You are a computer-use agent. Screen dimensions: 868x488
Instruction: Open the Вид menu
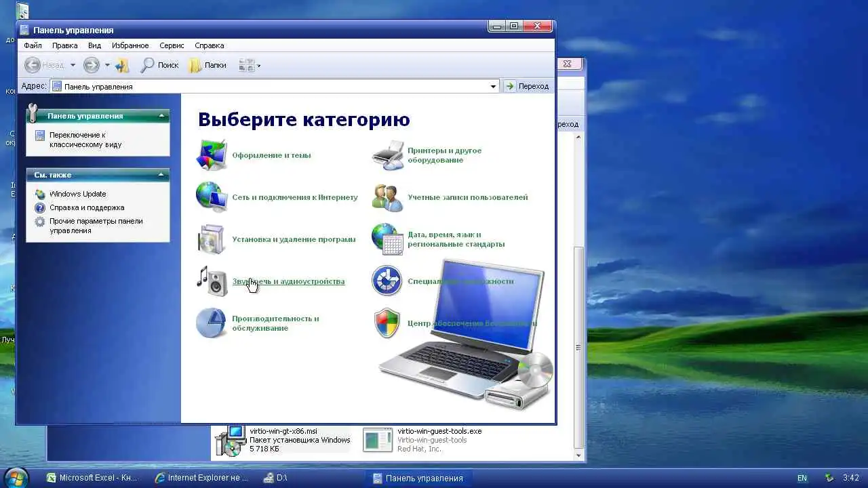[x=94, y=45]
